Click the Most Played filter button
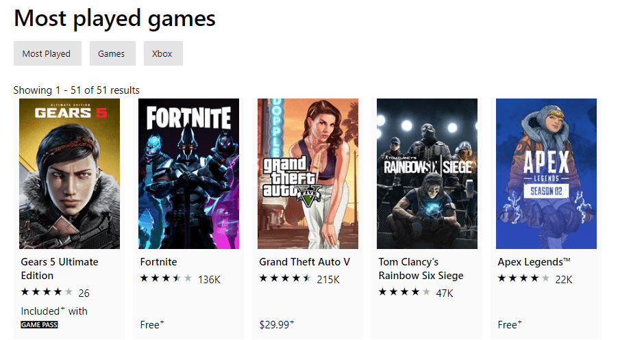Screen dimensions: 644x340 click(47, 53)
